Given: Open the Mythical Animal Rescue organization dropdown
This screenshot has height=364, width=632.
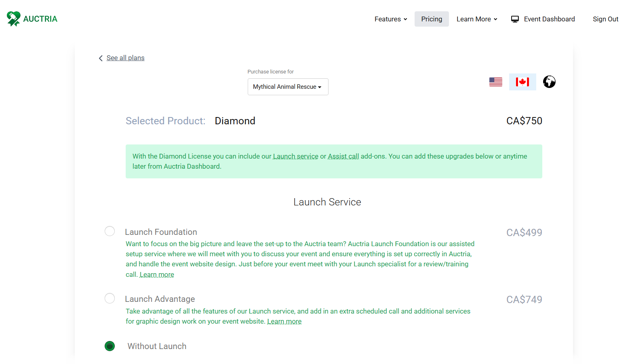Looking at the screenshot, I should [288, 87].
